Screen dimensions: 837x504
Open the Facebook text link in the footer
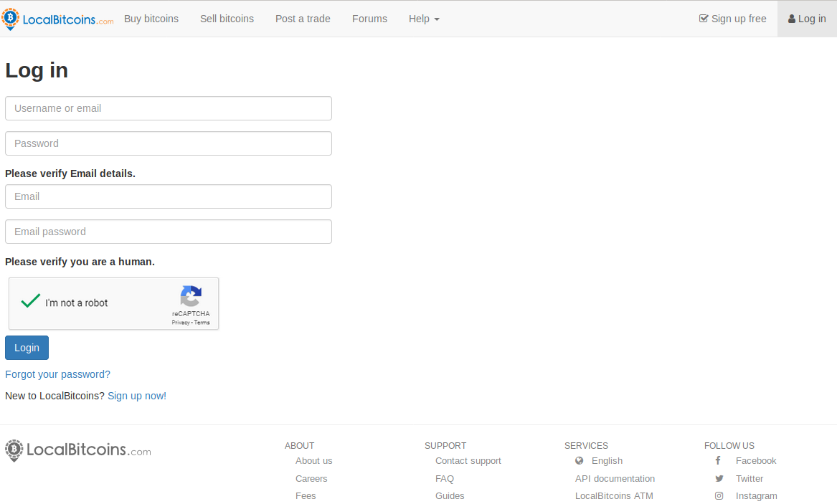coord(756,461)
